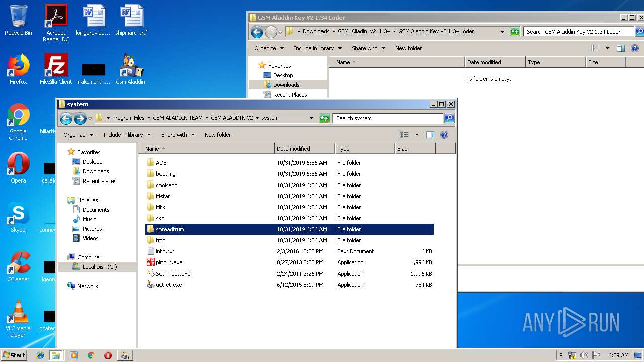Image resolution: width=644 pixels, height=362 pixels.
Task: Open recent pages dropdown beside Forward arrow
Action: pyautogui.click(x=90, y=118)
